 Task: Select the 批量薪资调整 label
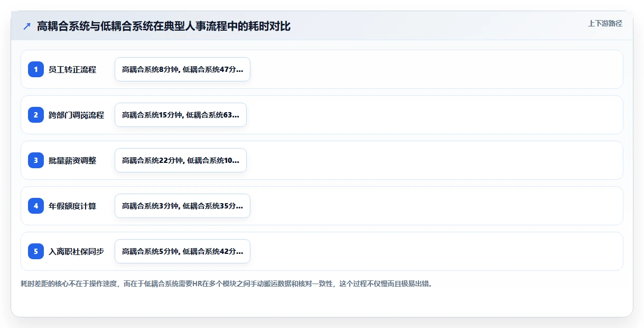[72, 160]
